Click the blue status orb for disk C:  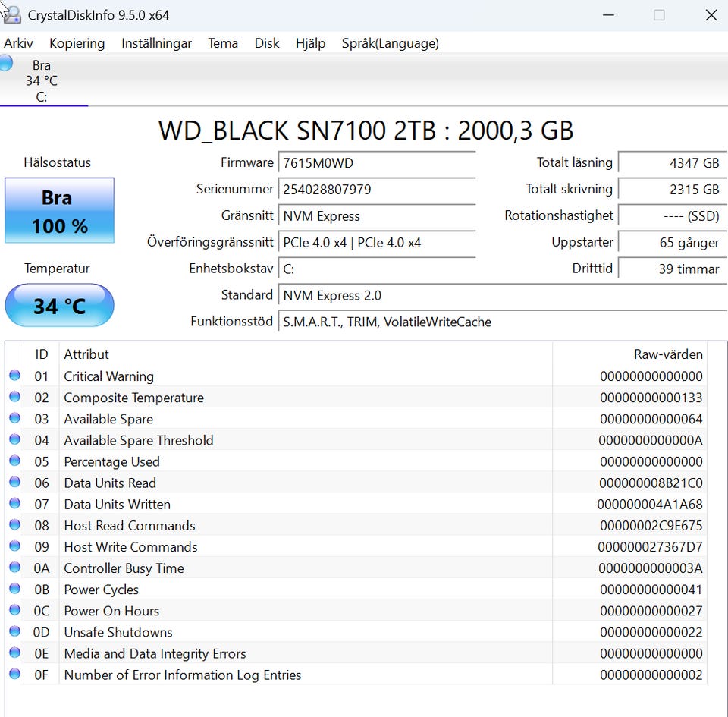point(6,64)
